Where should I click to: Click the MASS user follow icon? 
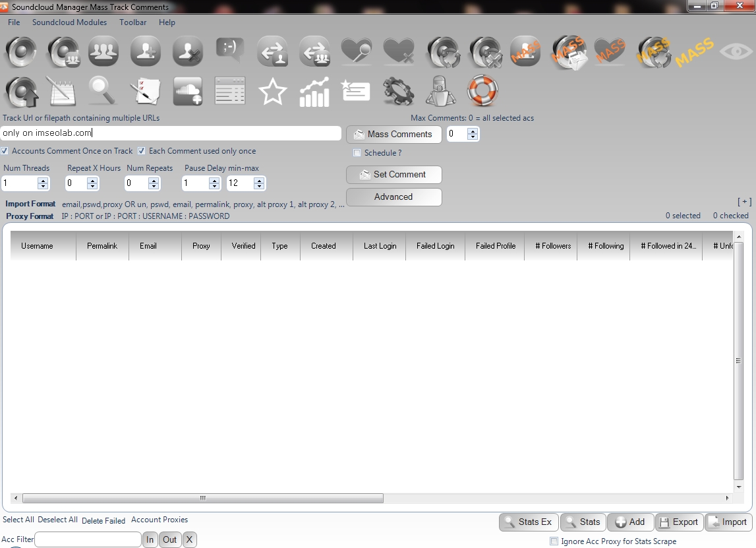click(x=525, y=51)
